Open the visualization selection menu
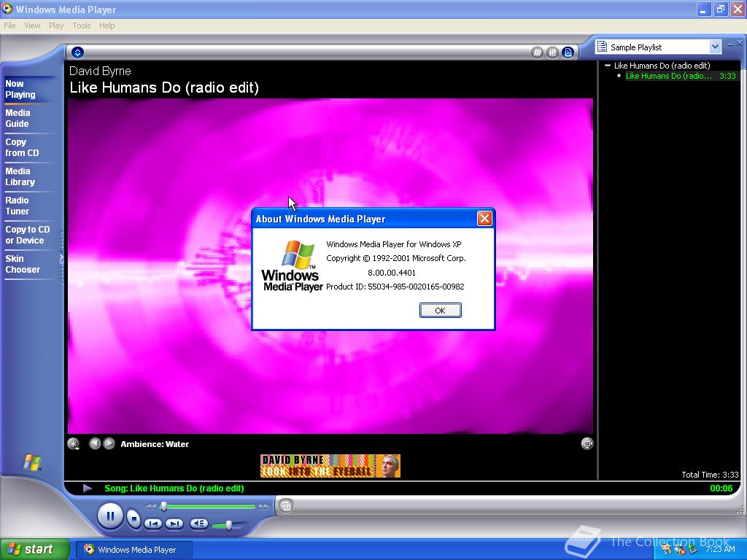This screenshot has width=747, height=560. point(74,444)
